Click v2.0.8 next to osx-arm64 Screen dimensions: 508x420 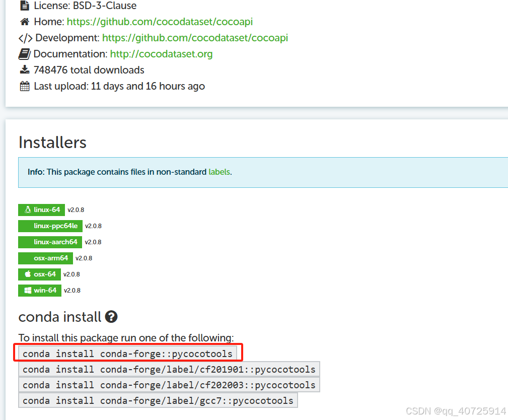pyautogui.click(x=84, y=258)
